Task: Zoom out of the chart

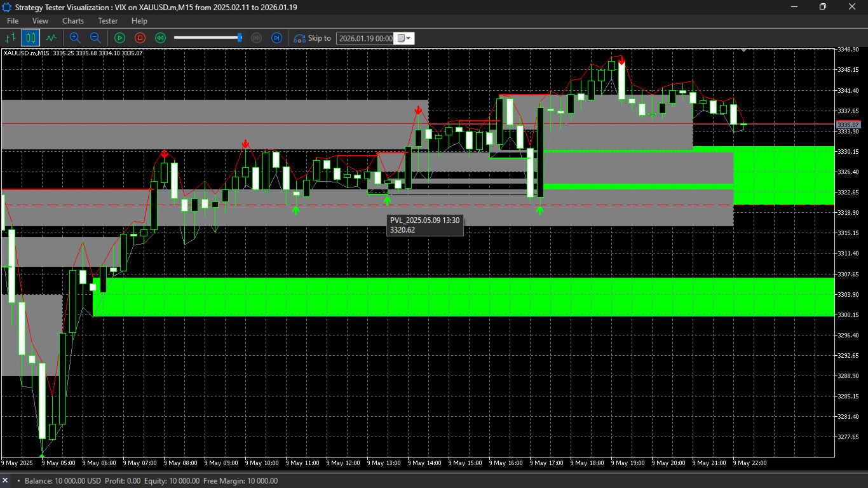Action: [95, 38]
